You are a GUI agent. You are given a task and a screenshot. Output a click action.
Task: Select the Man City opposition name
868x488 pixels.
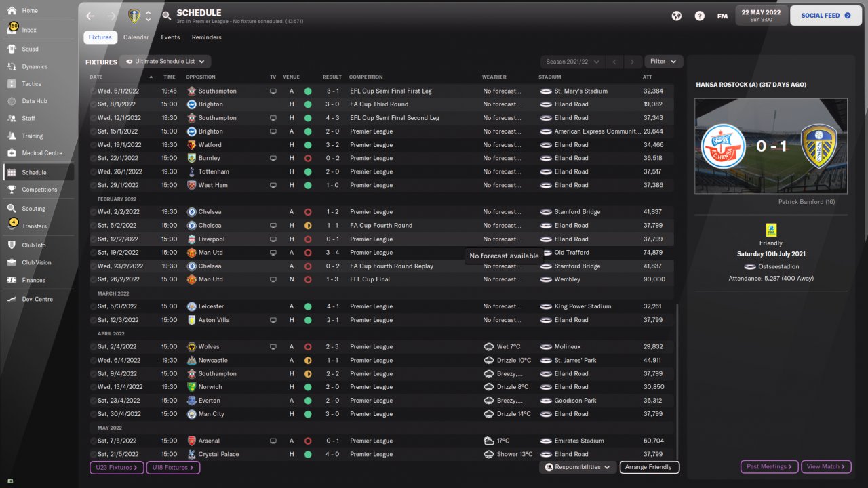pyautogui.click(x=211, y=413)
